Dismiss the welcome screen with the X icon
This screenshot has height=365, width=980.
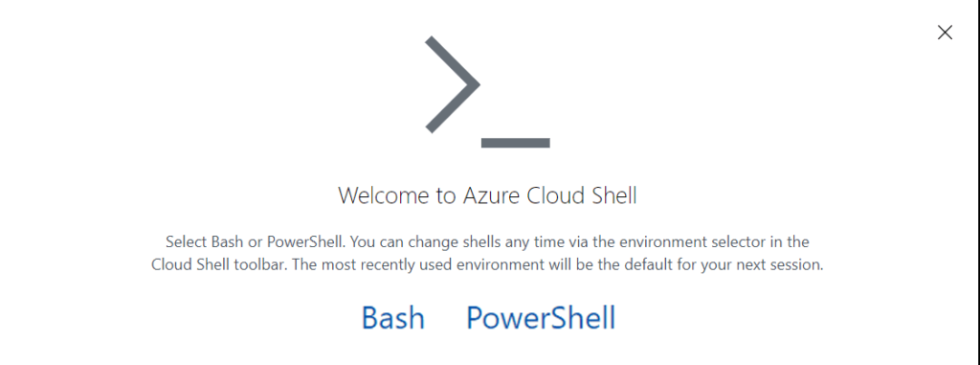tap(945, 33)
